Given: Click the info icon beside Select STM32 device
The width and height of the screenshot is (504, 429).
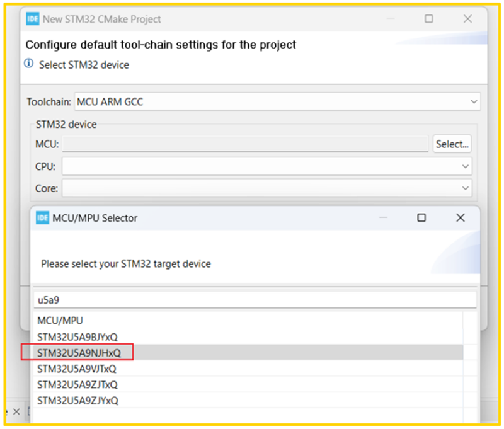Looking at the screenshot, I should point(28,63).
